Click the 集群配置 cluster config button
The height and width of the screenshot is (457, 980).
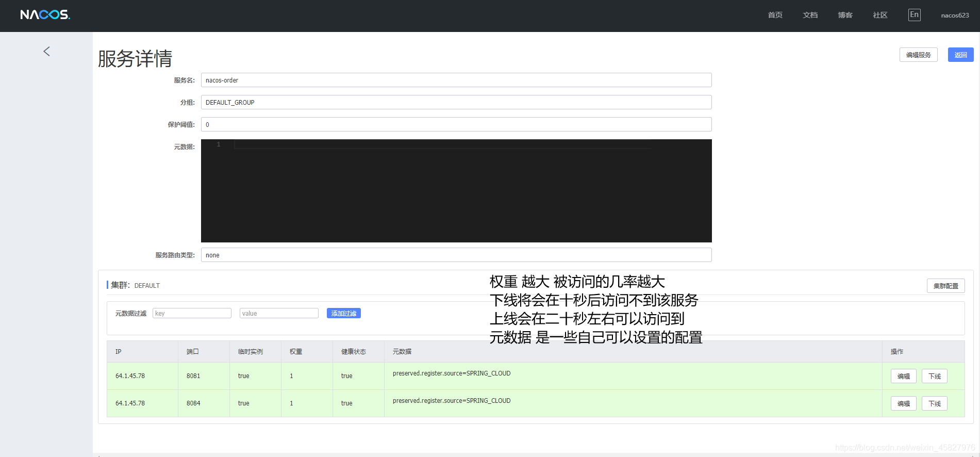click(x=945, y=286)
